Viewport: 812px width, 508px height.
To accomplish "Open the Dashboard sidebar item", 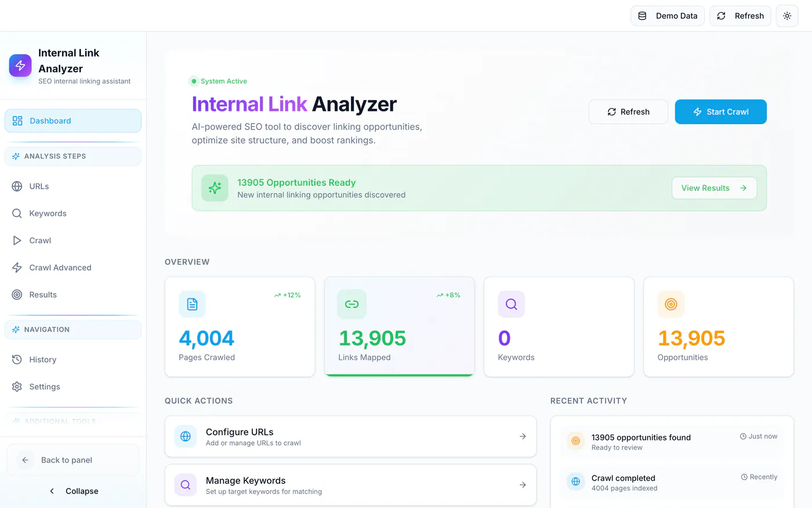I will [x=73, y=121].
